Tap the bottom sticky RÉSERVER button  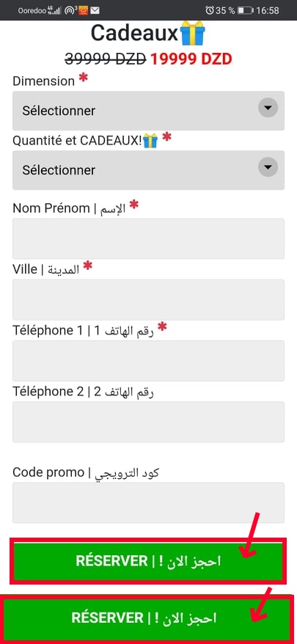point(148,618)
